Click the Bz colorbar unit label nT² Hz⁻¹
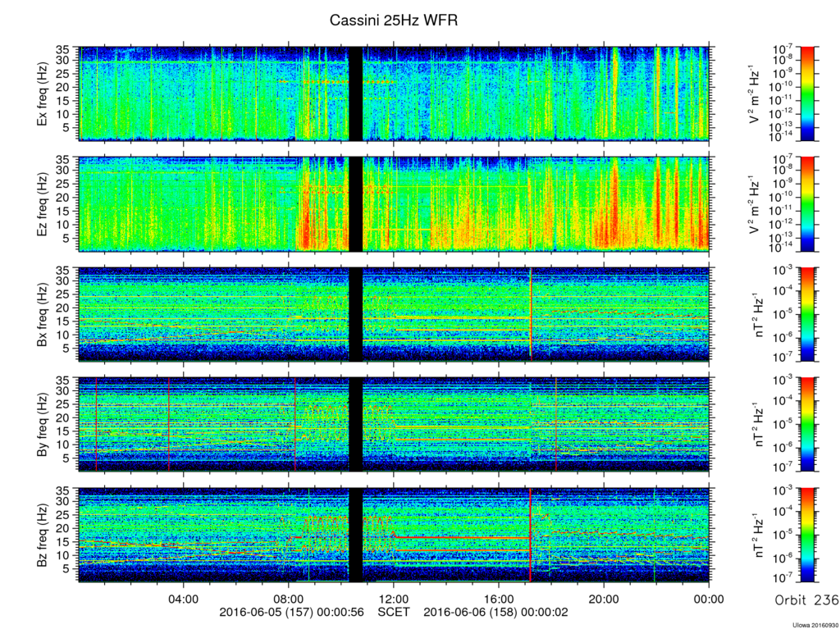The width and height of the screenshot is (840, 629). point(757,536)
